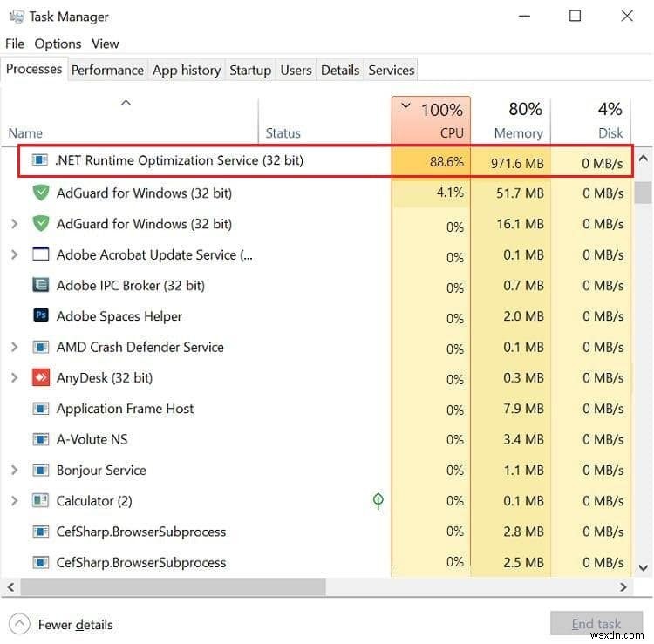Image resolution: width=654 pixels, height=644 pixels.
Task: Click the vertical scrollbar up arrow
Action: point(643,158)
